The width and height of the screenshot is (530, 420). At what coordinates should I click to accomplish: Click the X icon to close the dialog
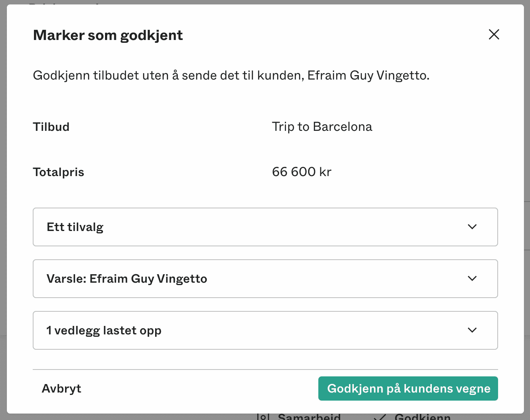(494, 35)
